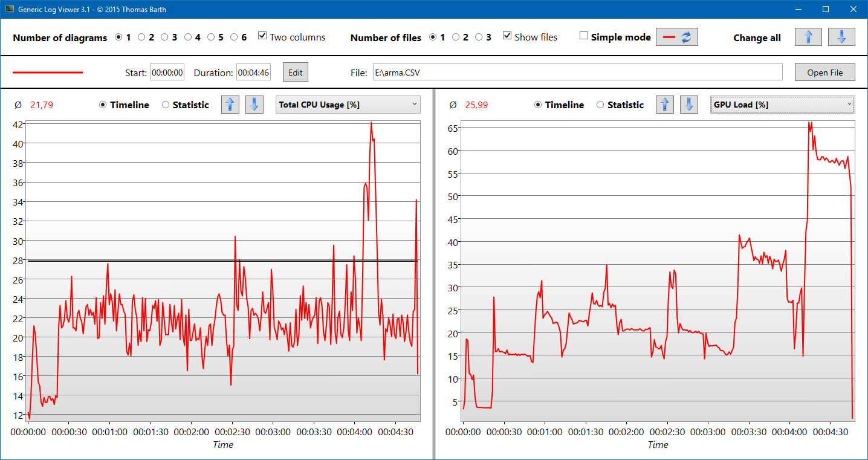Toggle the Two columns checkbox
The height and width of the screenshot is (460, 868).
click(262, 36)
